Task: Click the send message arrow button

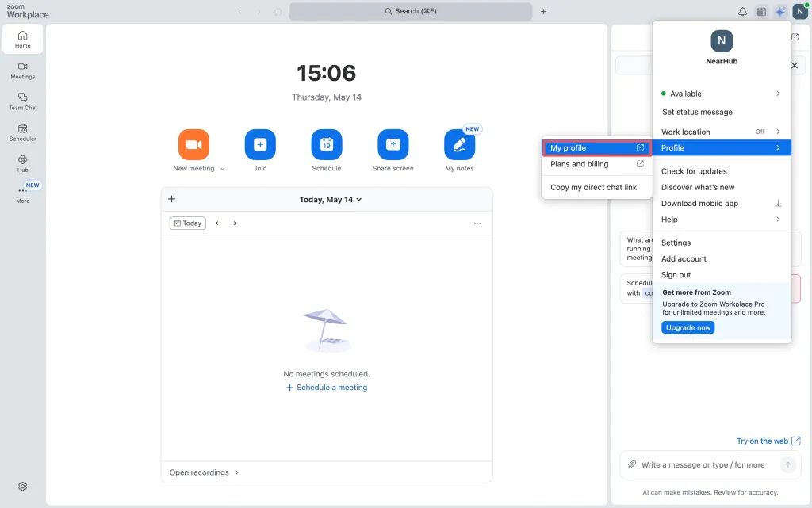Action: 787,464
